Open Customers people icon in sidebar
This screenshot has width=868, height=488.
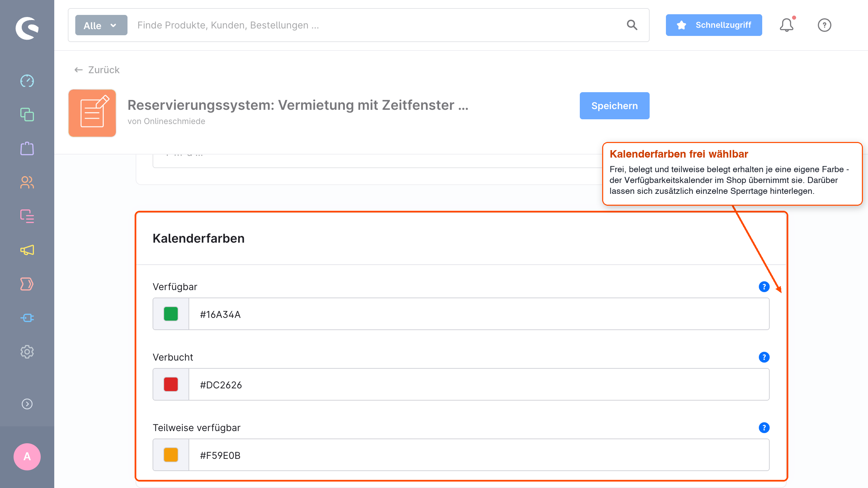tap(27, 182)
